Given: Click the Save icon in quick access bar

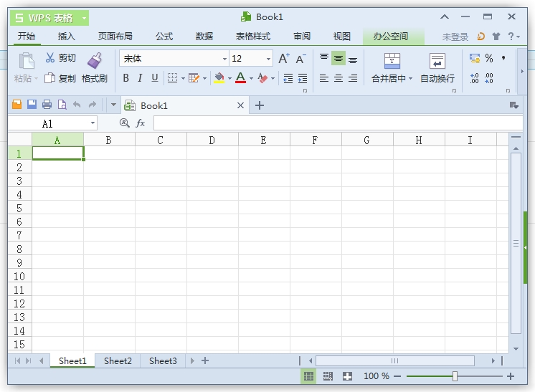Looking at the screenshot, I should pyautogui.click(x=32, y=105).
